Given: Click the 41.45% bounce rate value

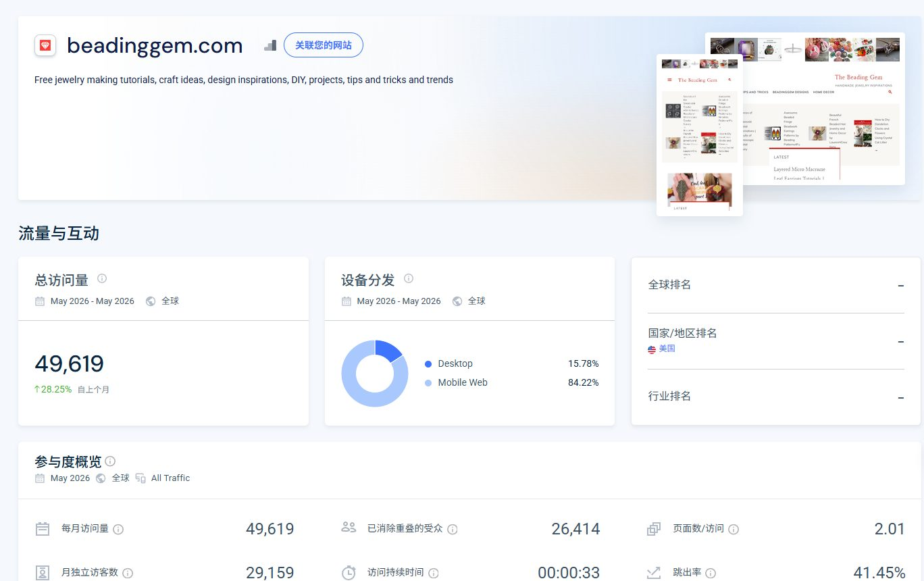Looking at the screenshot, I should tap(879, 573).
